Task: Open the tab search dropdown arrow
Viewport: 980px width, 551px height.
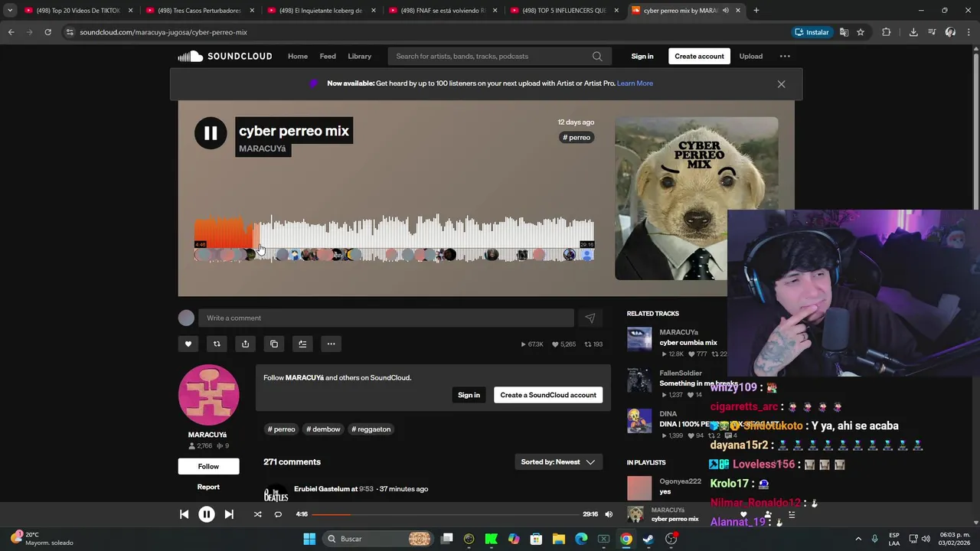Action: click(x=9, y=11)
